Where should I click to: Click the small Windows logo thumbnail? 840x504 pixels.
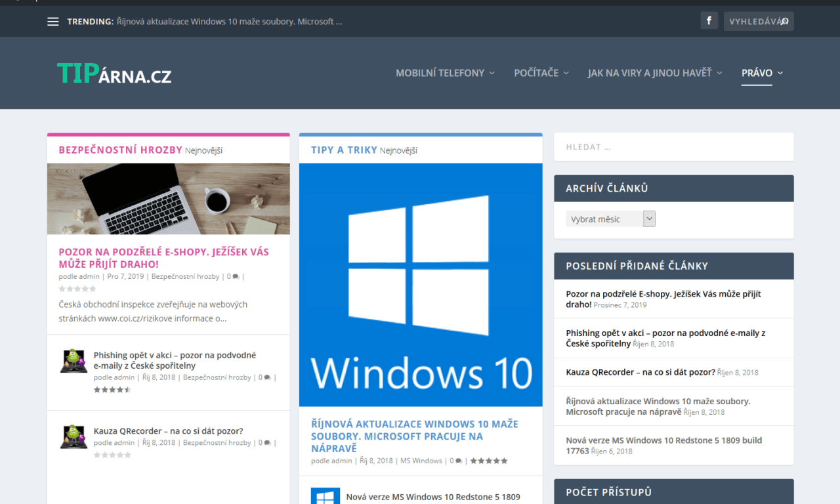[325, 496]
